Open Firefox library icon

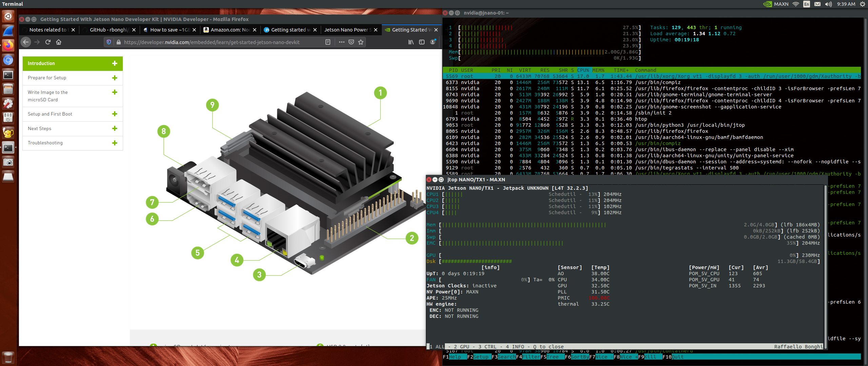411,42
